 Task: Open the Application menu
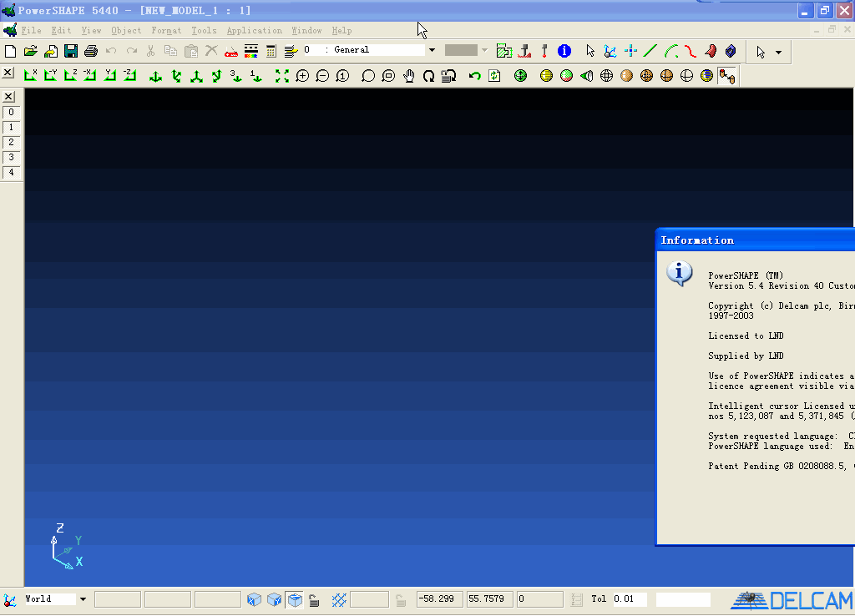[x=255, y=31]
